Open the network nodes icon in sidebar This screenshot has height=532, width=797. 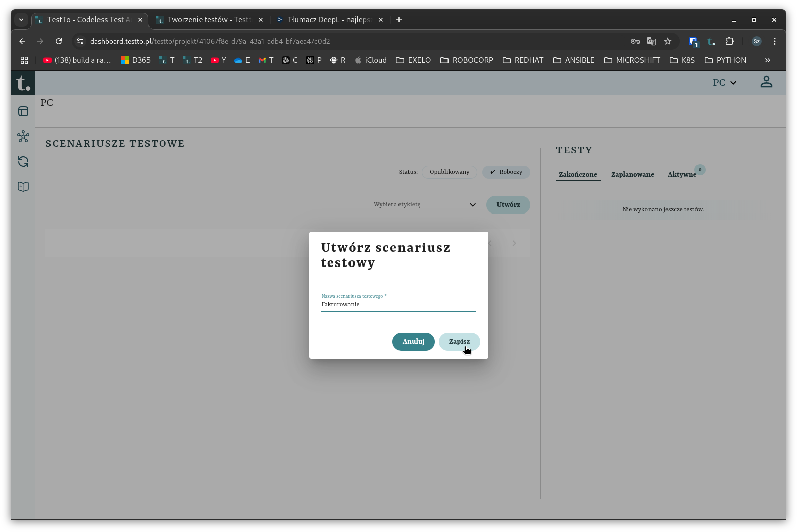tap(23, 136)
